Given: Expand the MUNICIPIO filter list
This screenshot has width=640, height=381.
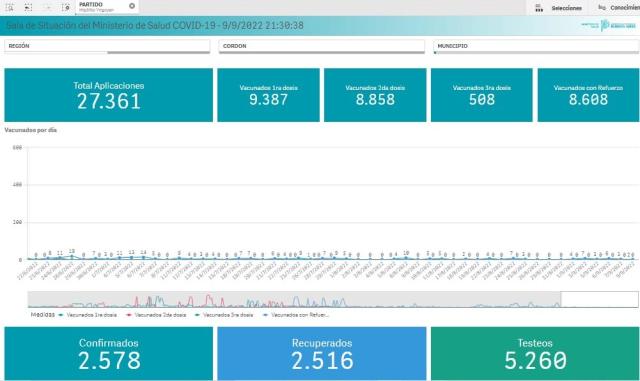Looking at the screenshot, I should (x=536, y=46).
